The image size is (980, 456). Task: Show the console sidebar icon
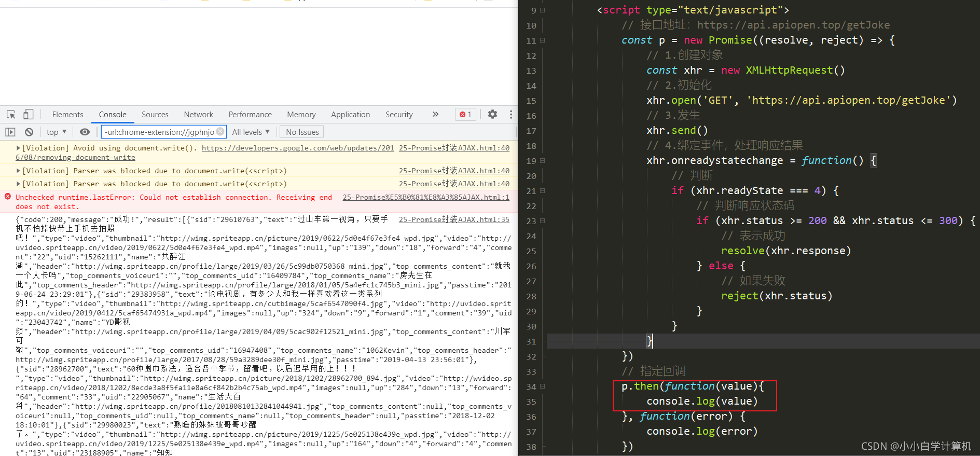tap(10, 132)
